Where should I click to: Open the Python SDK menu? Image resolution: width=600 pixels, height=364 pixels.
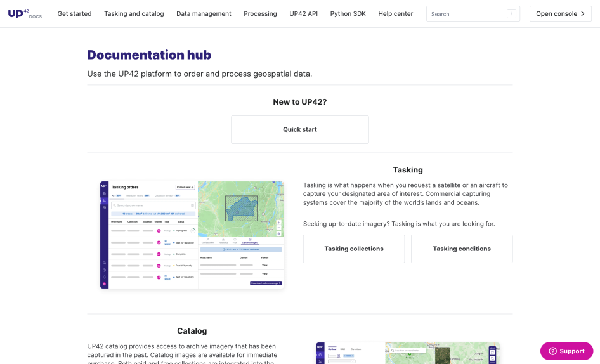(x=348, y=14)
